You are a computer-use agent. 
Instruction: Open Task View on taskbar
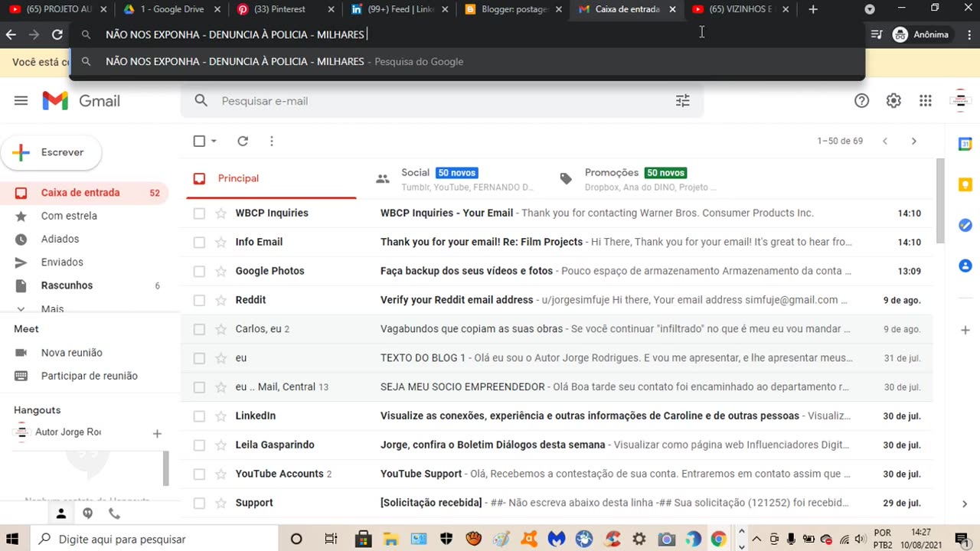click(331, 539)
